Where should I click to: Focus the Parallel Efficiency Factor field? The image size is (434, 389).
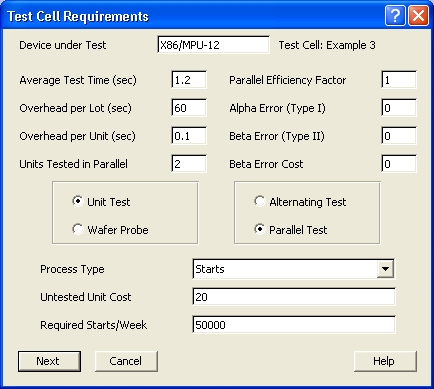coord(399,80)
